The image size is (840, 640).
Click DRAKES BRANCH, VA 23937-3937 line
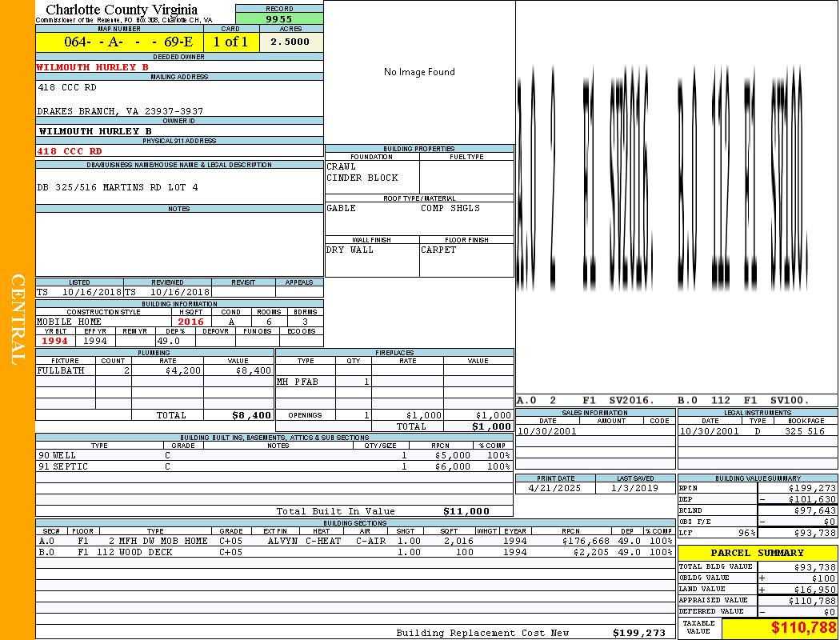coord(121,111)
